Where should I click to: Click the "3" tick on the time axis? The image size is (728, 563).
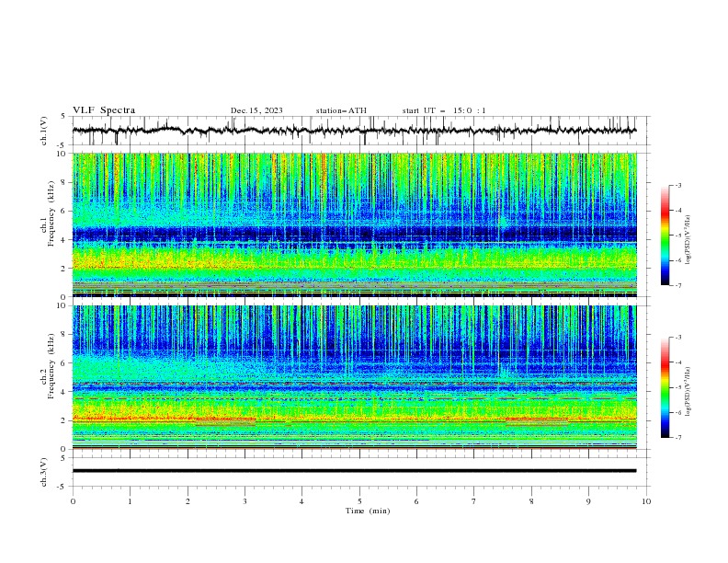(x=245, y=501)
